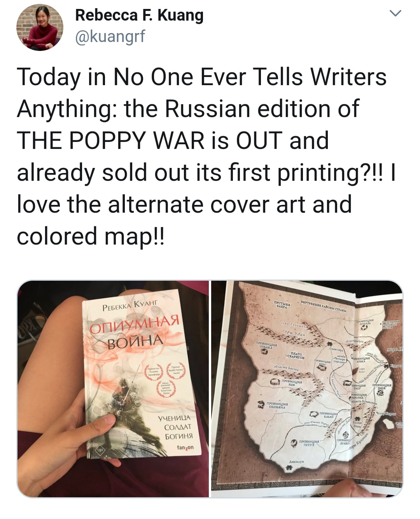
Task: Click the Провинция Петух label on map
Action: click(x=309, y=443)
